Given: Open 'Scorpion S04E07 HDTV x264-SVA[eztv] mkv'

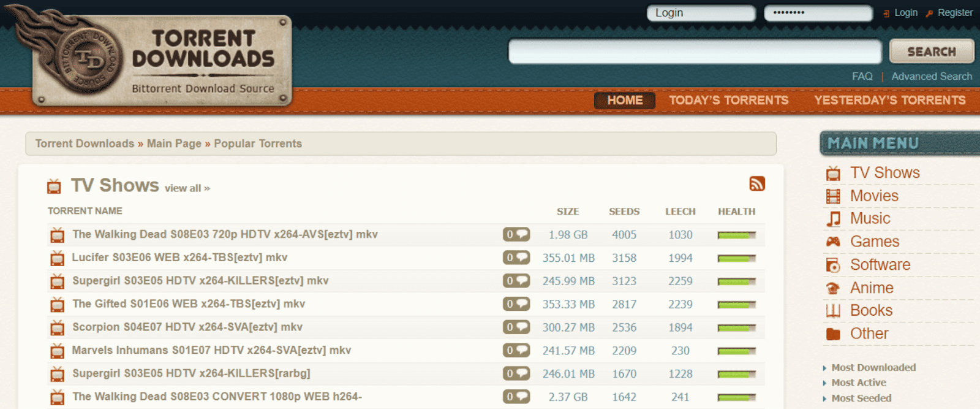Looking at the screenshot, I should 187,327.
